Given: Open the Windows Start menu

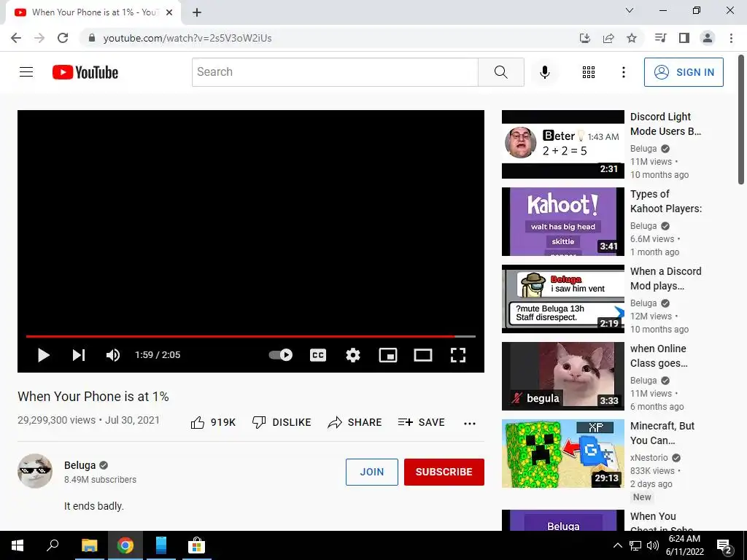Looking at the screenshot, I should (18, 545).
